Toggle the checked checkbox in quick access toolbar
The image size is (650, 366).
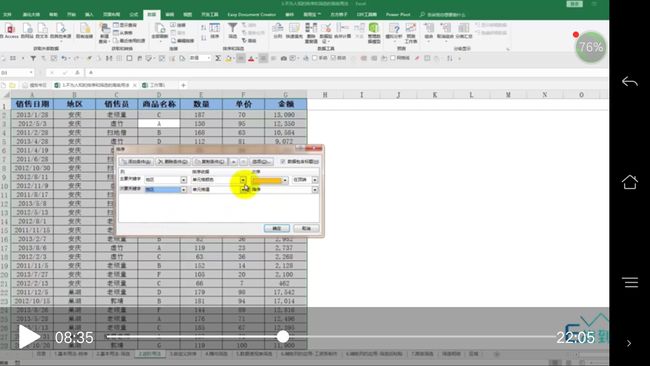coord(333,58)
